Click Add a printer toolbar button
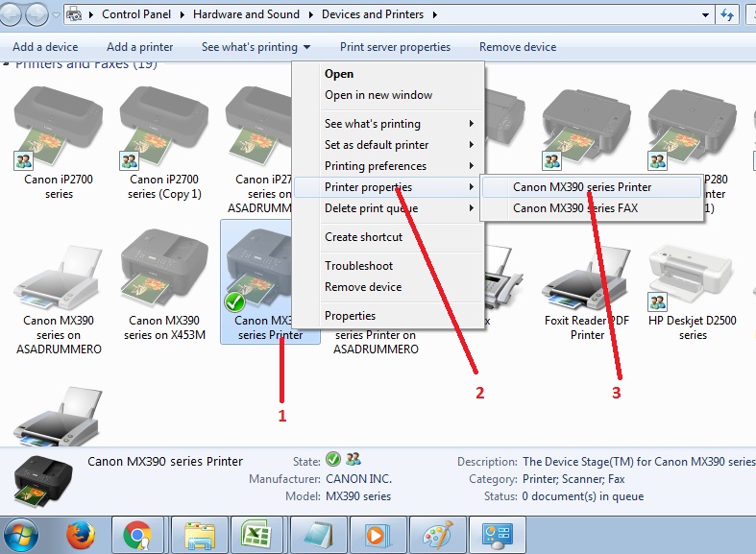Viewport: 756px width, 554px height. tap(140, 47)
